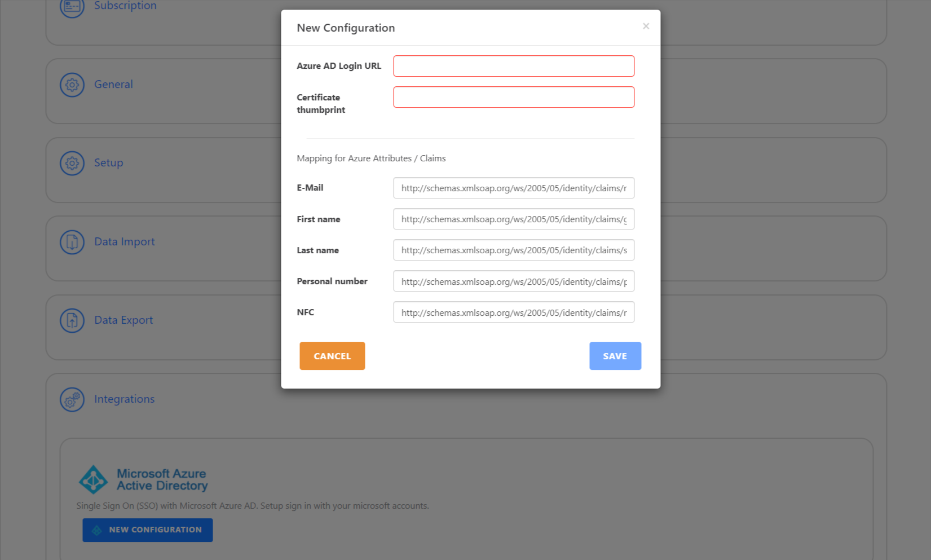The width and height of the screenshot is (931, 560).
Task: Click the Subscription card icon
Action: (72, 6)
